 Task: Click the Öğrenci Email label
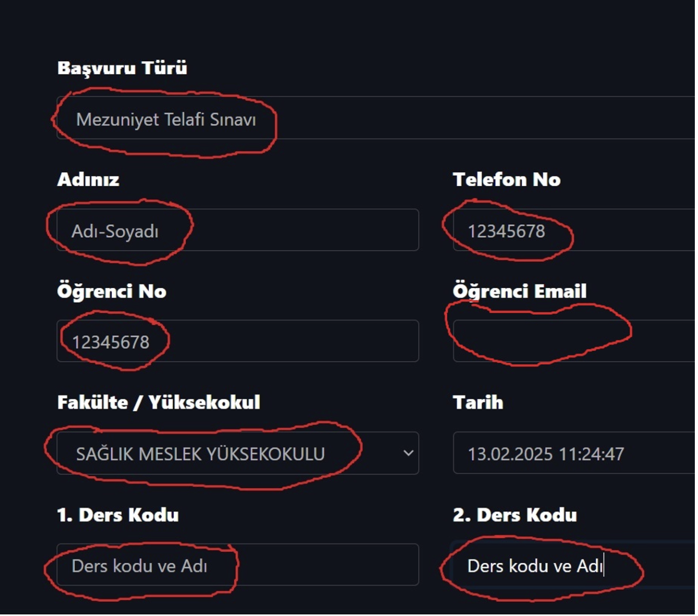tap(520, 292)
